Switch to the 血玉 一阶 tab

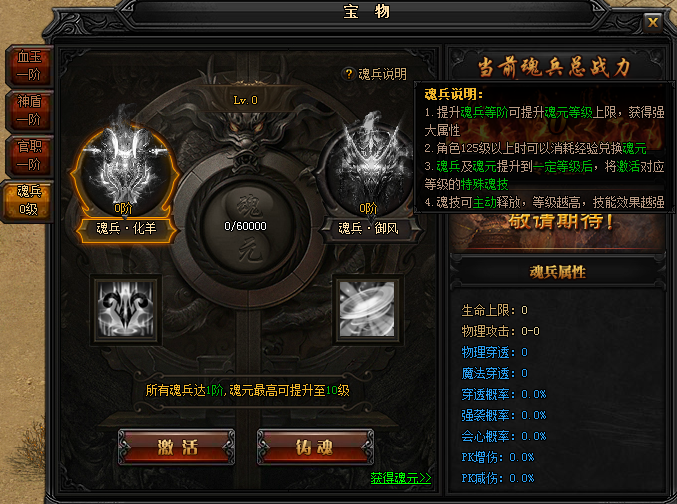coord(29,66)
